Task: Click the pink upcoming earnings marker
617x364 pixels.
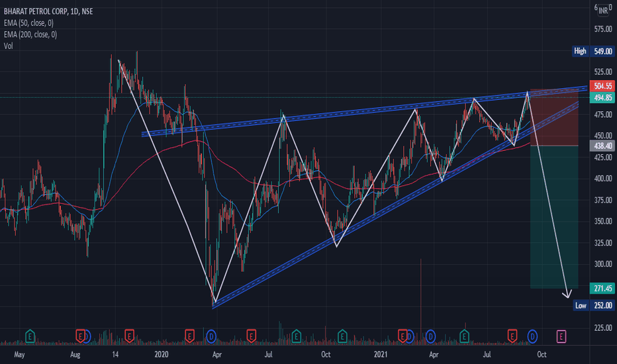Action: pyautogui.click(x=561, y=336)
